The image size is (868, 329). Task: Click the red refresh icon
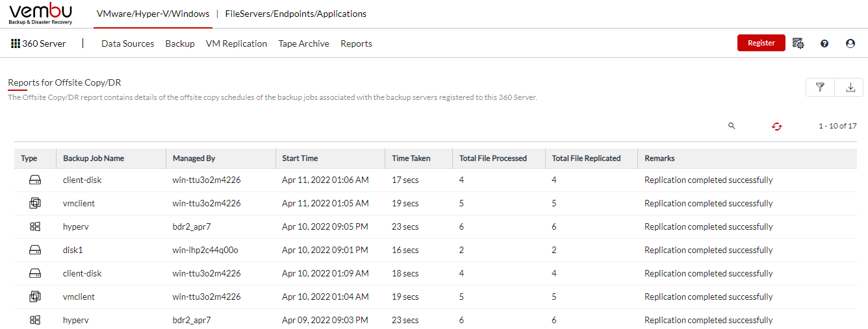[776, 127]
